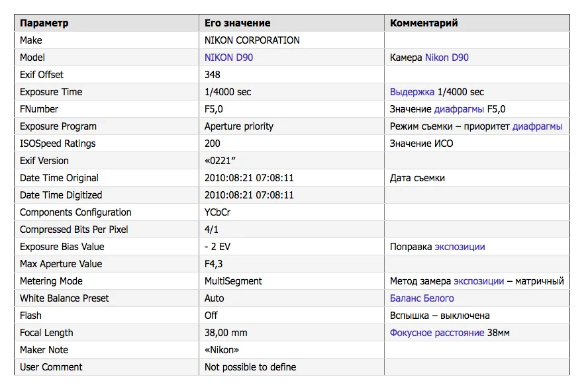Click the Вспышка – выключена comment
Screen dimensions: 588x387
click(x=440, y=316)
